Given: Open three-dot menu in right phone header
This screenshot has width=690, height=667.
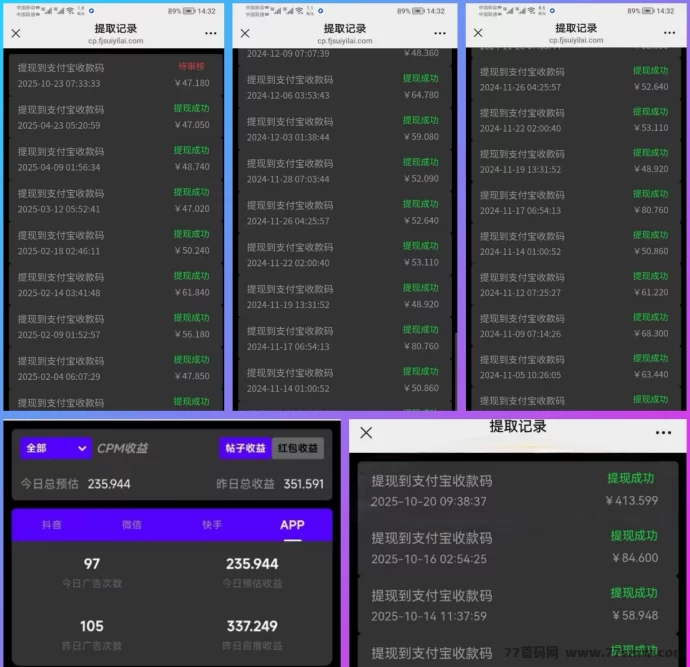Looking at the screenshot, I should pos(669,33).
